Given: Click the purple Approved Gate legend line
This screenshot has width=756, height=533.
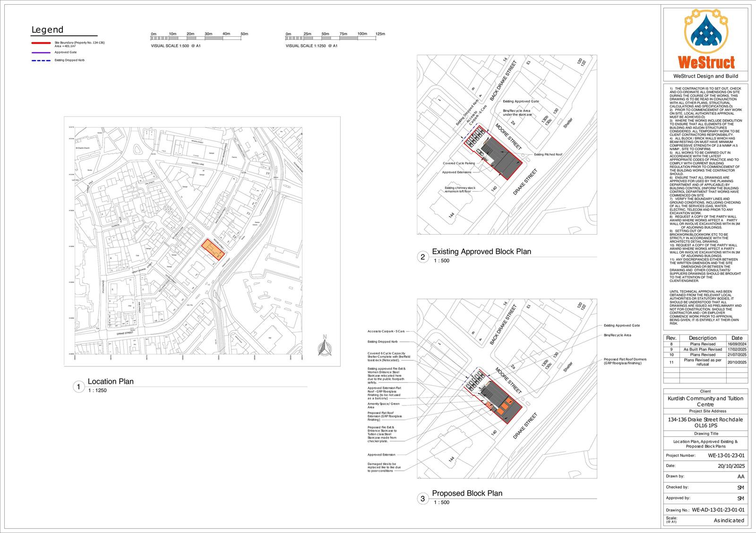Looking at the screenshot, I should 40,52.
